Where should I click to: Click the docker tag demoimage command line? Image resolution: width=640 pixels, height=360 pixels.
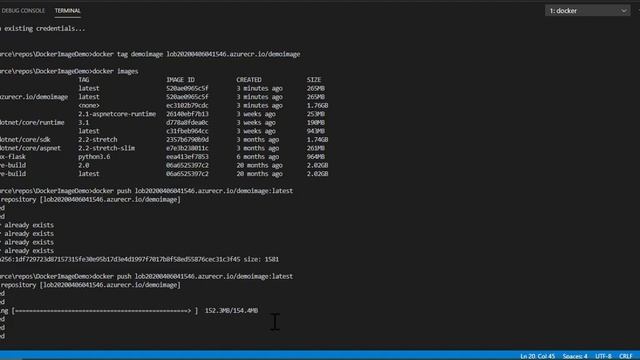[x=196, y=54]
